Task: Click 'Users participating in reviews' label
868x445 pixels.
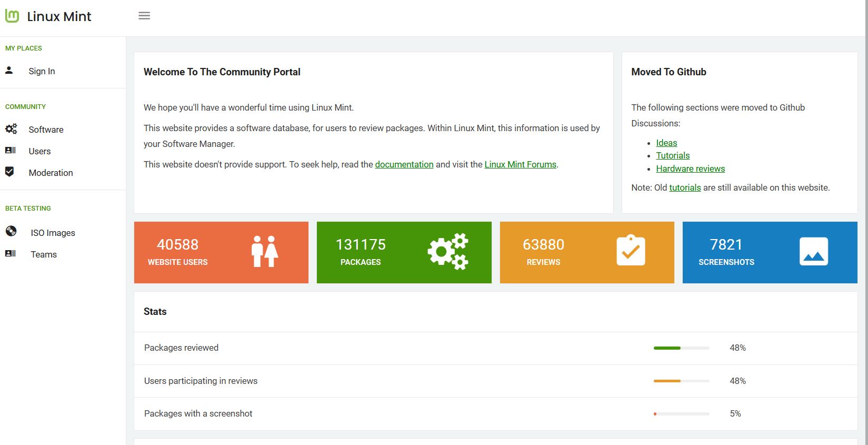Action: (201, 381)
